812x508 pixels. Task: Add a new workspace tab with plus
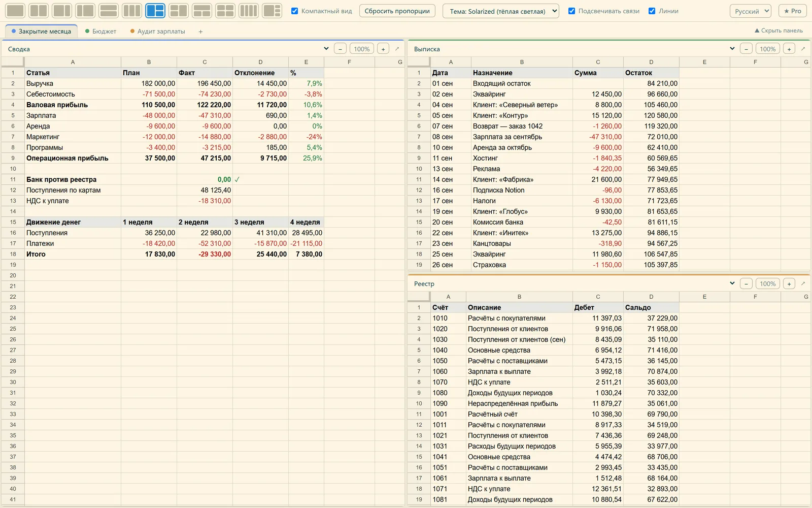(x=200, y=31)
